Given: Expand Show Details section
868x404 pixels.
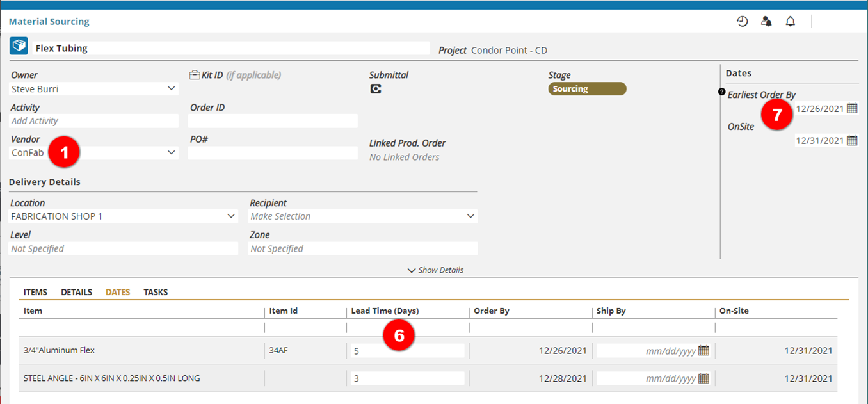Looking at the screenshot, I should click(435, 270).
